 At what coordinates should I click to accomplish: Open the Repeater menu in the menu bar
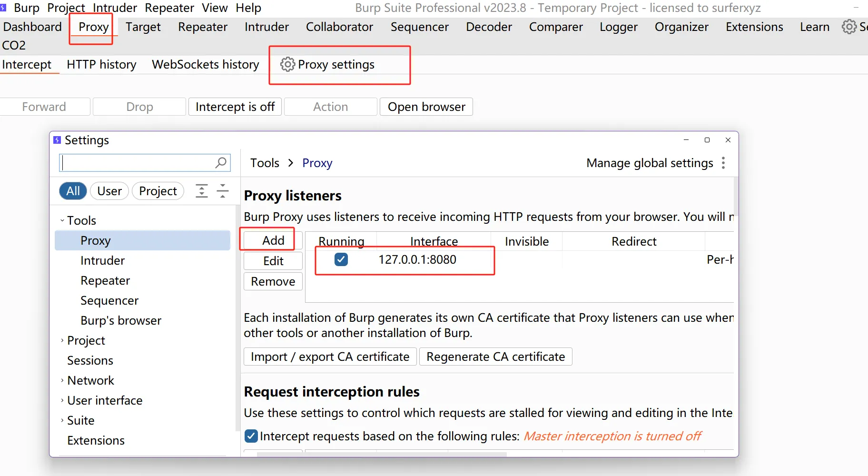tap(169, 8)
